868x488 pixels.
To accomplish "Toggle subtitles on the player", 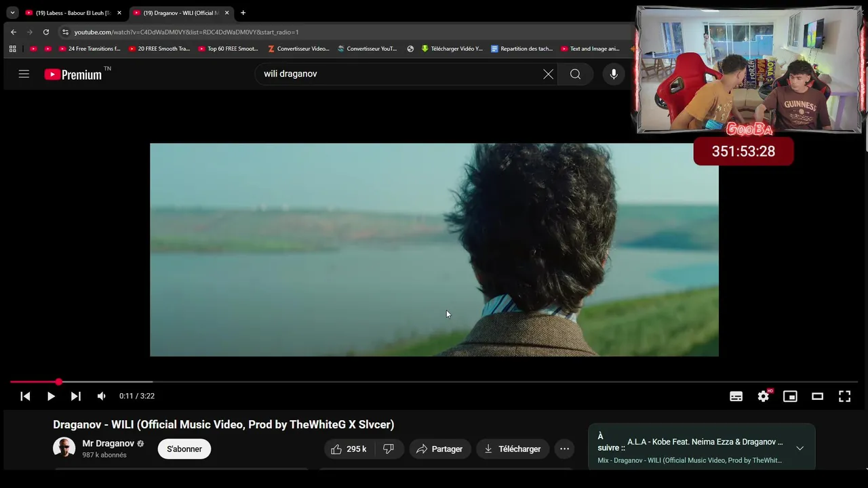I will click(736, 396).
